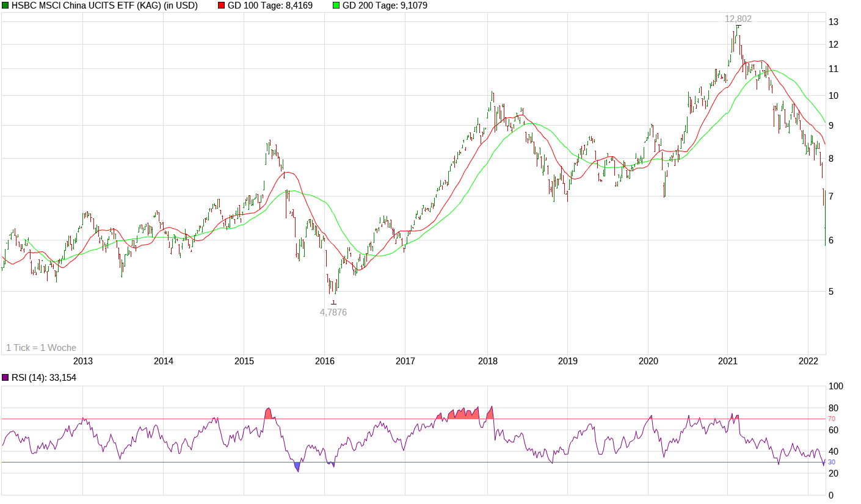
Task: Click the 2014 year axis label
Action: coord(164,361)
